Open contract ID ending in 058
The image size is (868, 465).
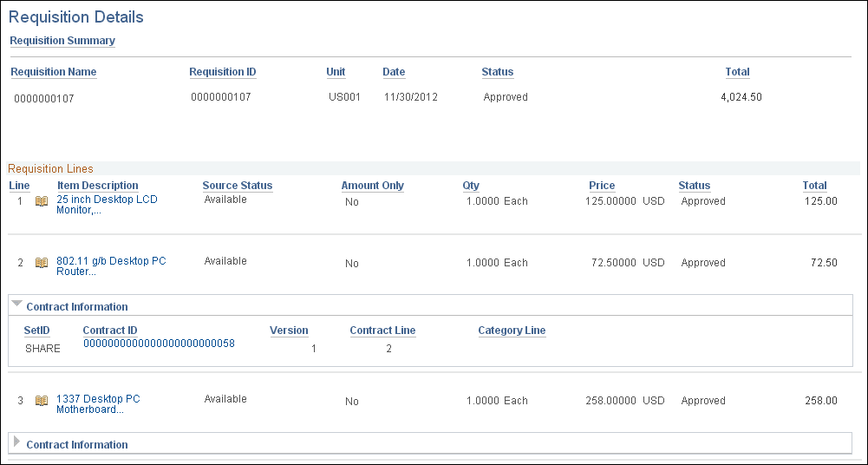[x=159, y=344]
